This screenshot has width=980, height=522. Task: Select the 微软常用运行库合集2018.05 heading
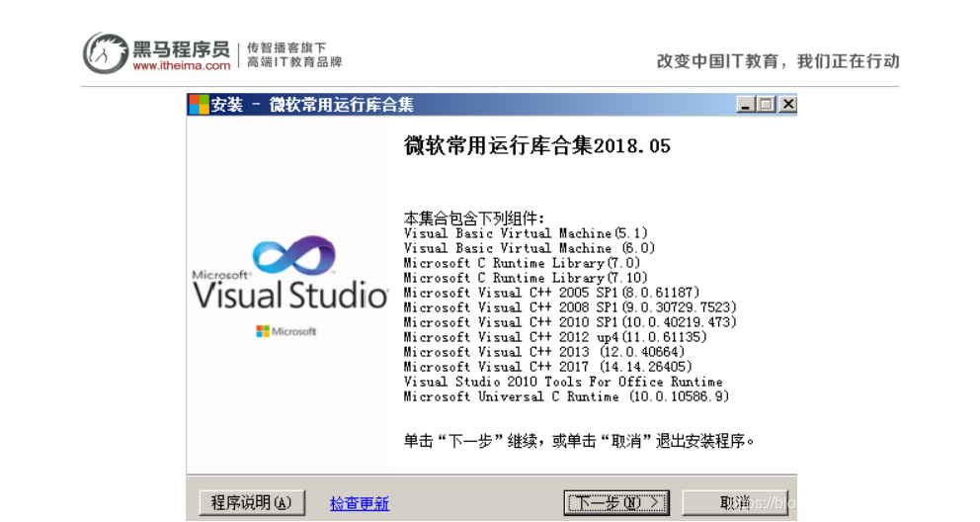coord(536,146)
